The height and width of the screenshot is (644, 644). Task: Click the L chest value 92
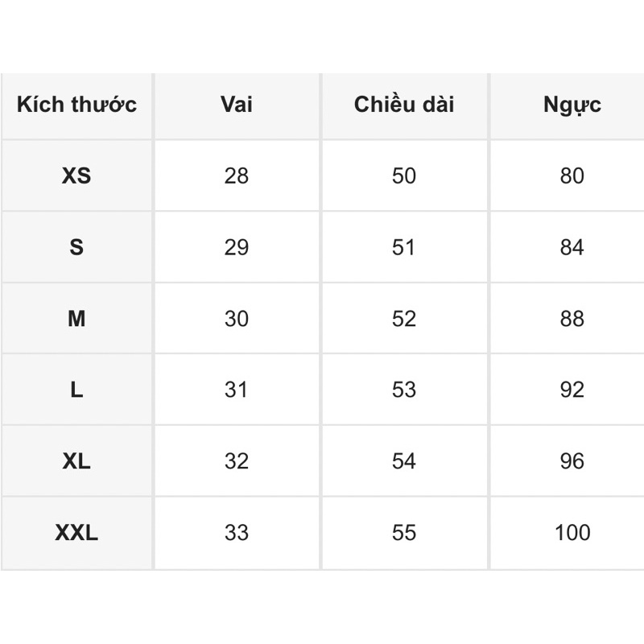coord(572,390)
